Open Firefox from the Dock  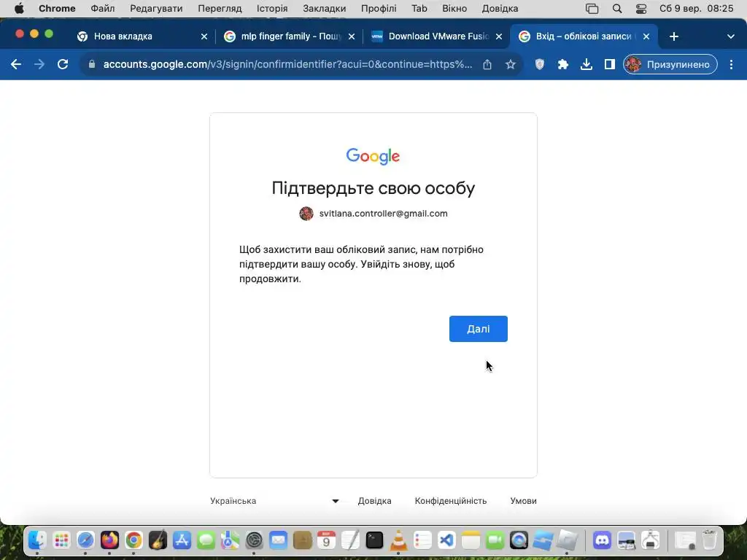click(109, 540)
